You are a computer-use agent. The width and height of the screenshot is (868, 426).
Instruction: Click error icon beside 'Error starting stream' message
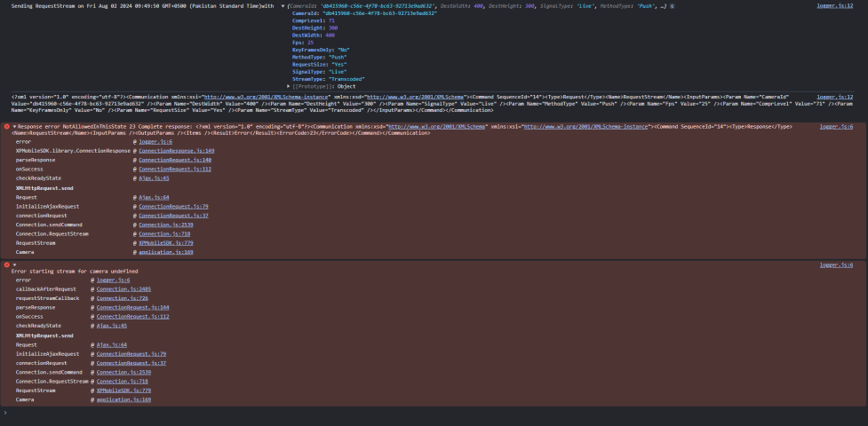(x=7, y=264)
